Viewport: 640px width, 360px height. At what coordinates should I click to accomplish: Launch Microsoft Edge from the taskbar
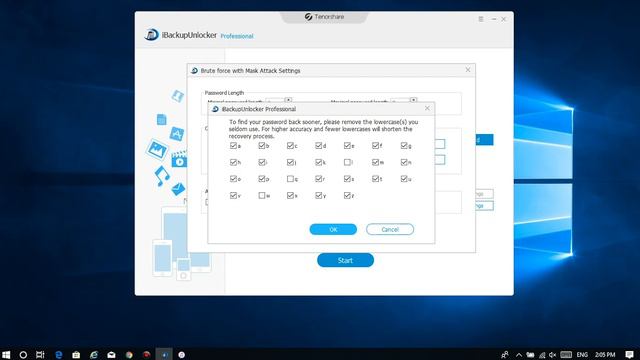59,355
